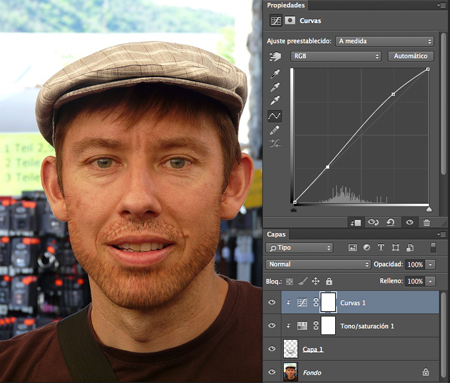Click the Automático button
Screen dimensions: 450x383
pos(411,56)
